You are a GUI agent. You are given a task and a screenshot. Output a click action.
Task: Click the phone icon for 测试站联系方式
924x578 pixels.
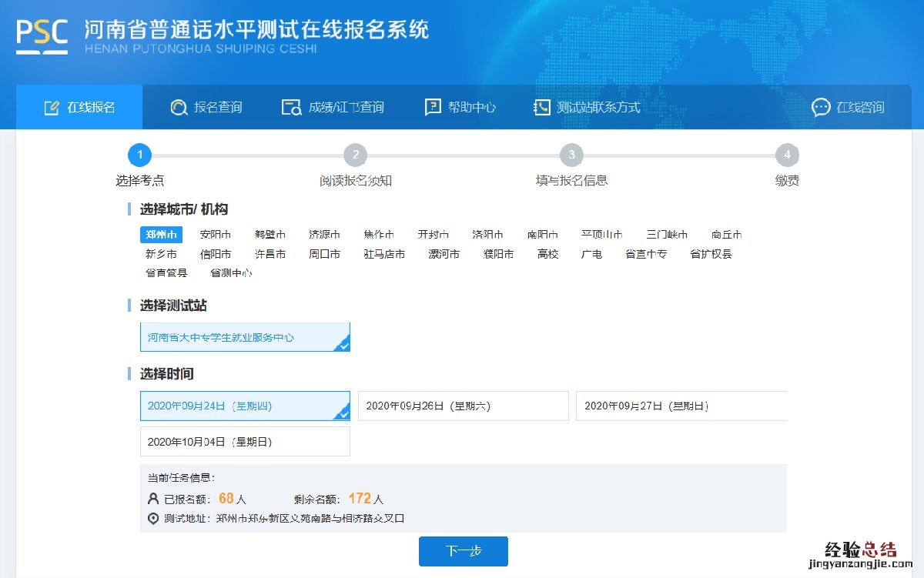pyautogui.click(x=542, y=108)
